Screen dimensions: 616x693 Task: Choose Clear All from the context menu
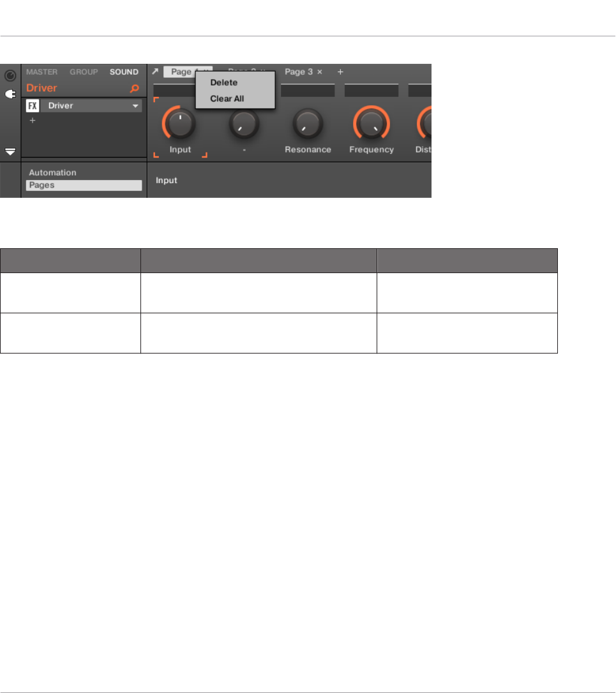point(227,98)
